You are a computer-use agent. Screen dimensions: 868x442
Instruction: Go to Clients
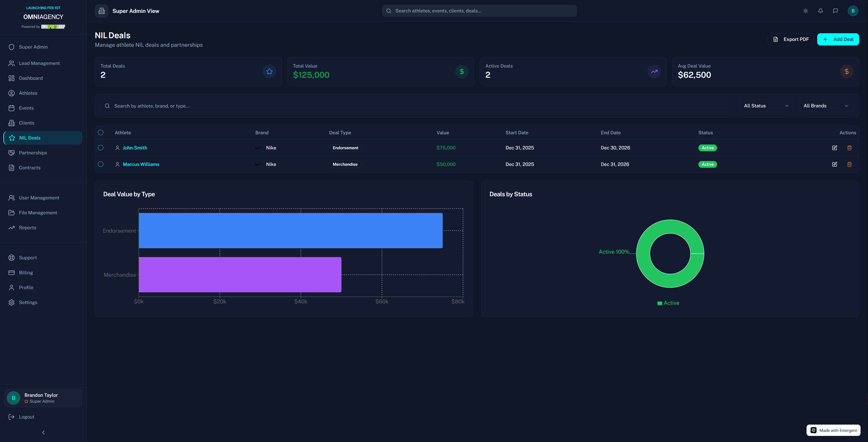point(43,123)
